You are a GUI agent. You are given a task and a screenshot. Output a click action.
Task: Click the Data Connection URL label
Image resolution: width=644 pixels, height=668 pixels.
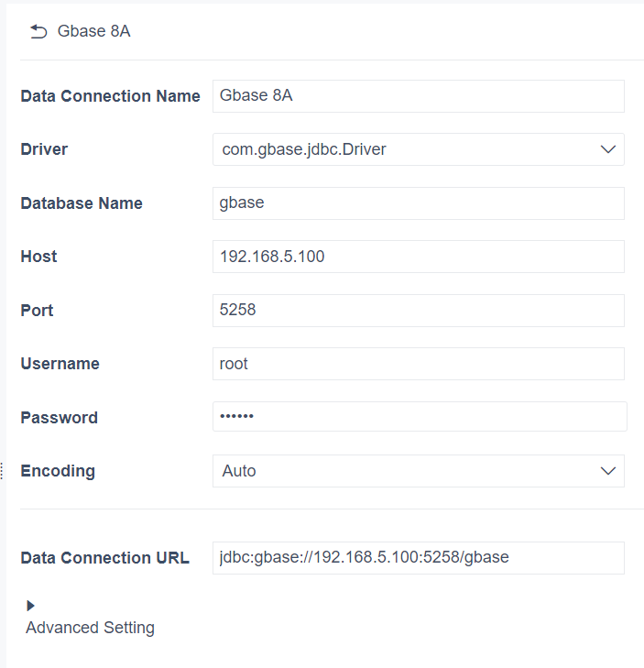coord(104,558)
